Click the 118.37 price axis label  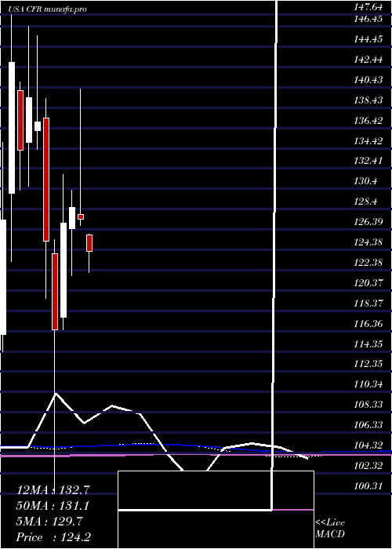368,304
